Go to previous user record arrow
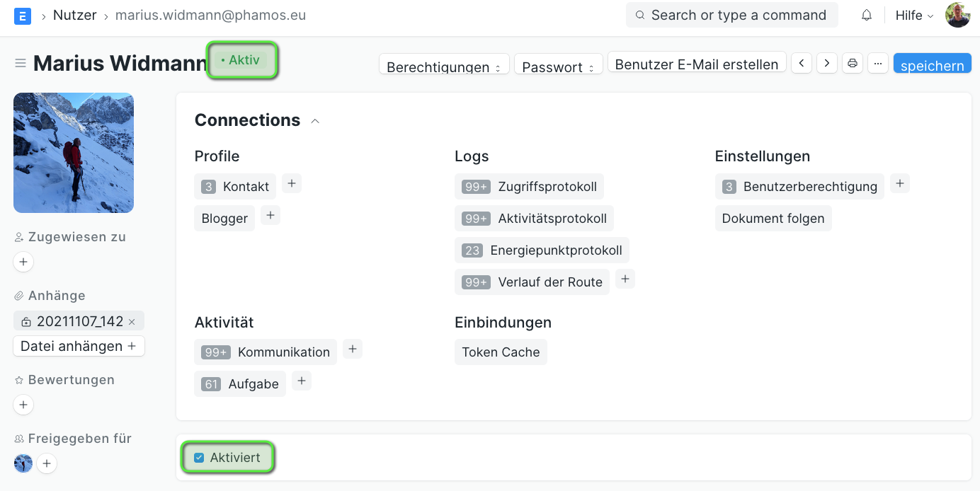 tap(801, 63)
